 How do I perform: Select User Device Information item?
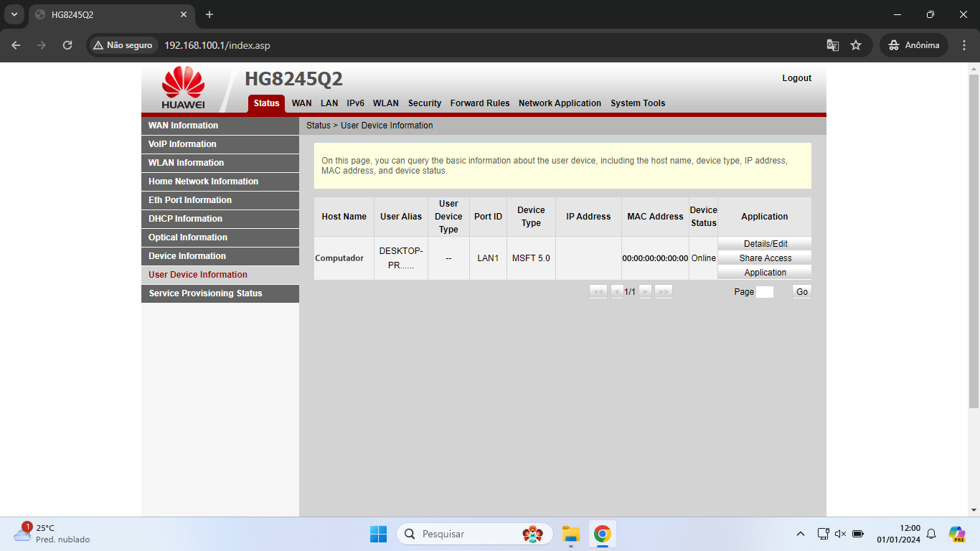(x=220, y=275)
